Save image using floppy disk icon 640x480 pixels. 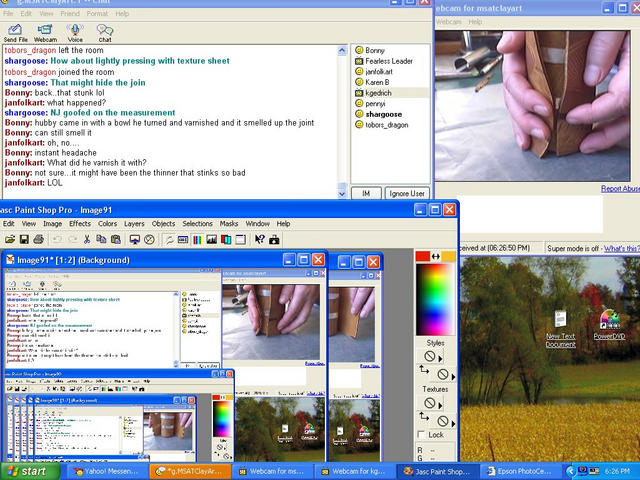pyautogui.click(x=24, y=240)
